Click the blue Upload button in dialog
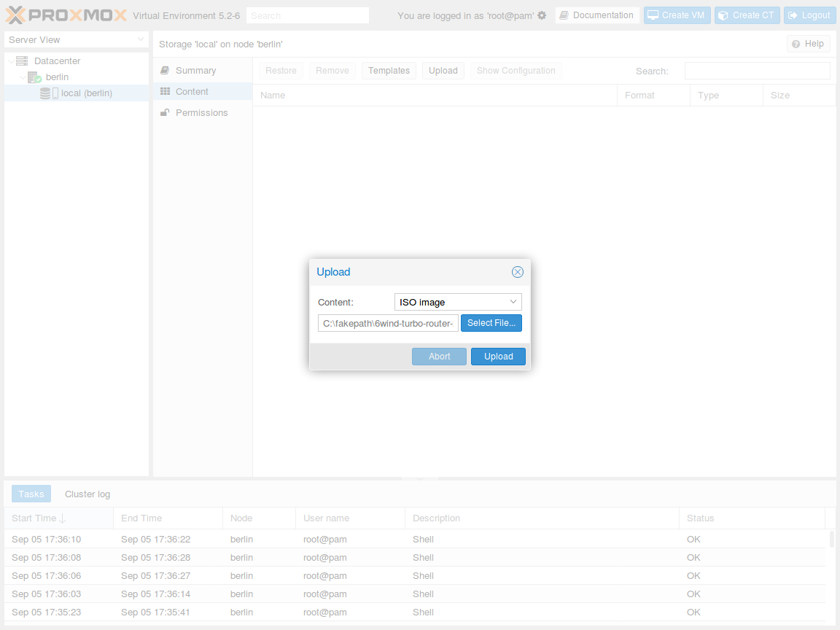Screen dimensions: 840x630 click(498, 357)
